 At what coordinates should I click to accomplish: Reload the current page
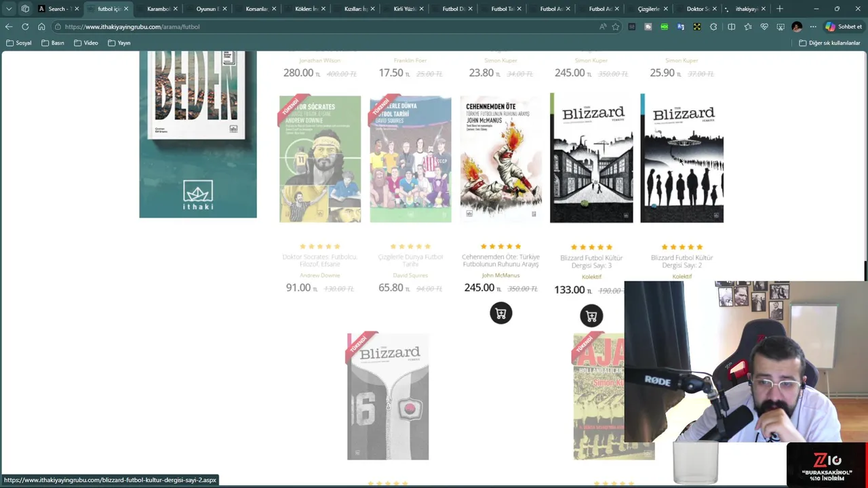pyautogui.click(x=25, y=26)
